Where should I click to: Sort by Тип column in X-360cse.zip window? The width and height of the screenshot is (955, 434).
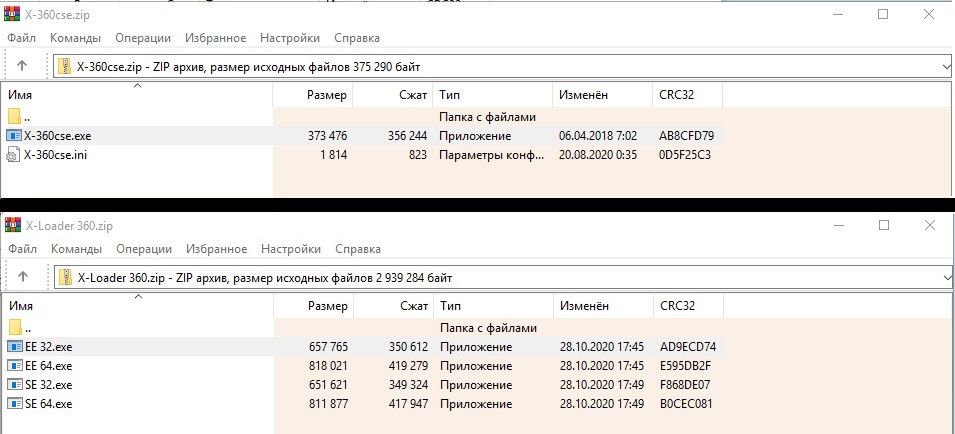492,95
